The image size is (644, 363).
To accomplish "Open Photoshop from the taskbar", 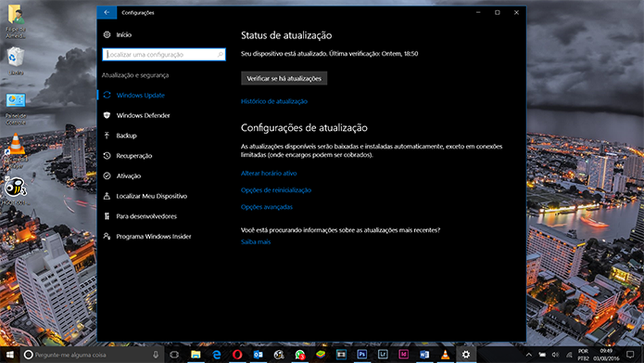I will point(362,354).
